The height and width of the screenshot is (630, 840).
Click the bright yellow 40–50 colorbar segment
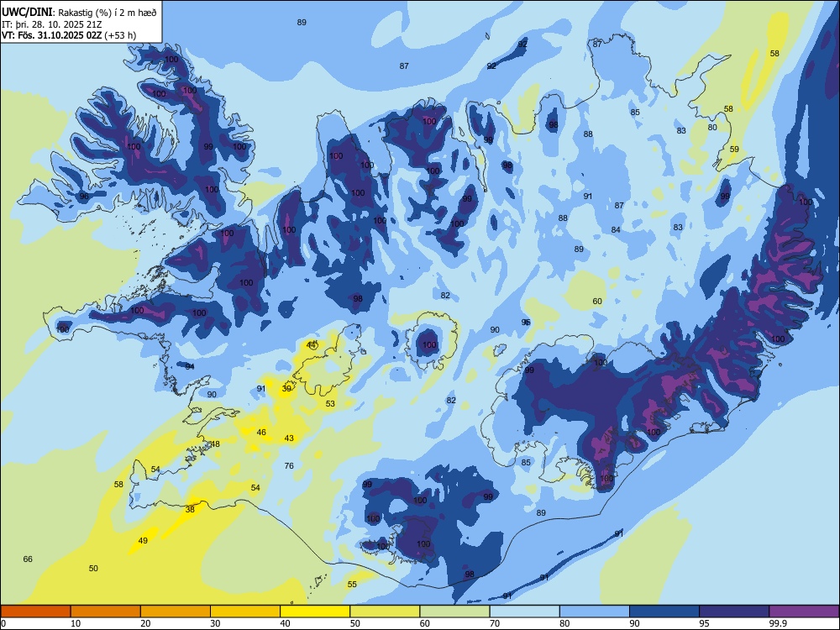click(315, 612)
